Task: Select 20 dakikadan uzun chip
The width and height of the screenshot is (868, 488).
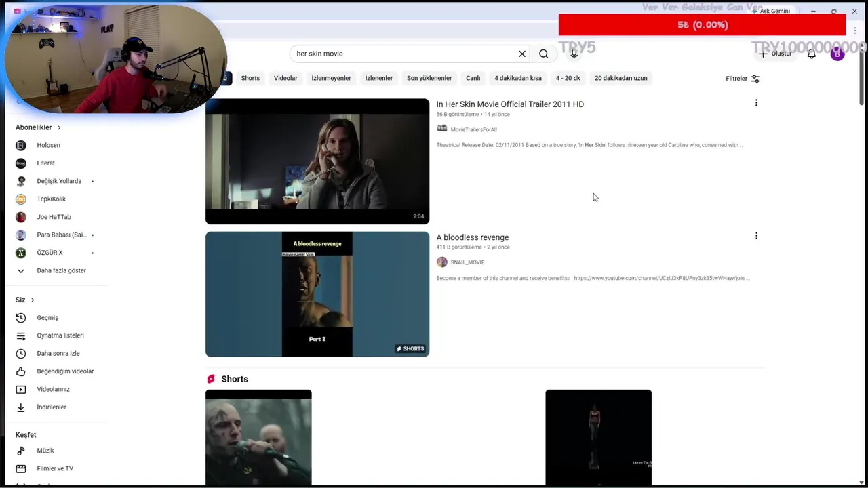Action: click(x=621, y=78)
